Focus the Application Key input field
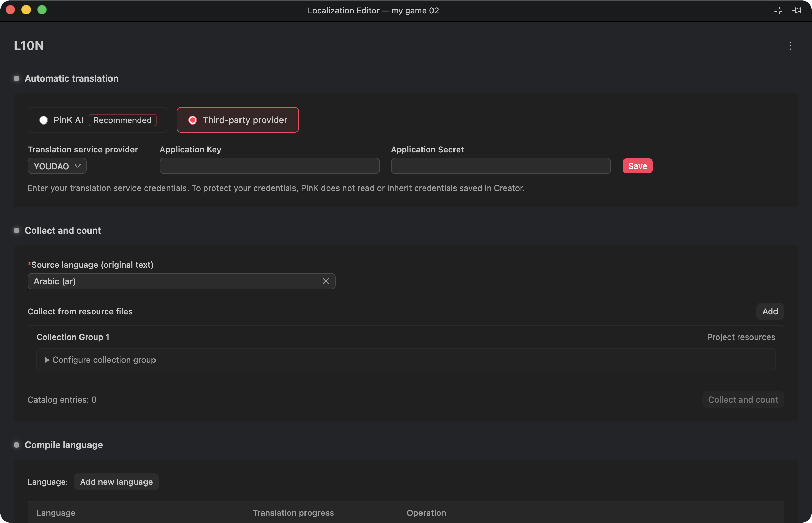Viewport: 812px width, 523px height. pyautogui.click(x=269, y=166)
